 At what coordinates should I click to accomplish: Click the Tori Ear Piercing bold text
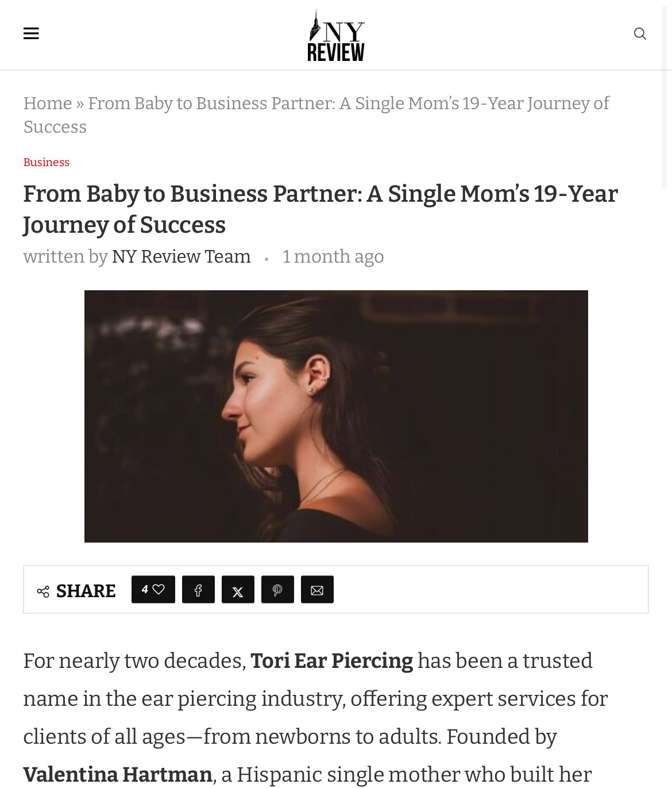point(331,661)
